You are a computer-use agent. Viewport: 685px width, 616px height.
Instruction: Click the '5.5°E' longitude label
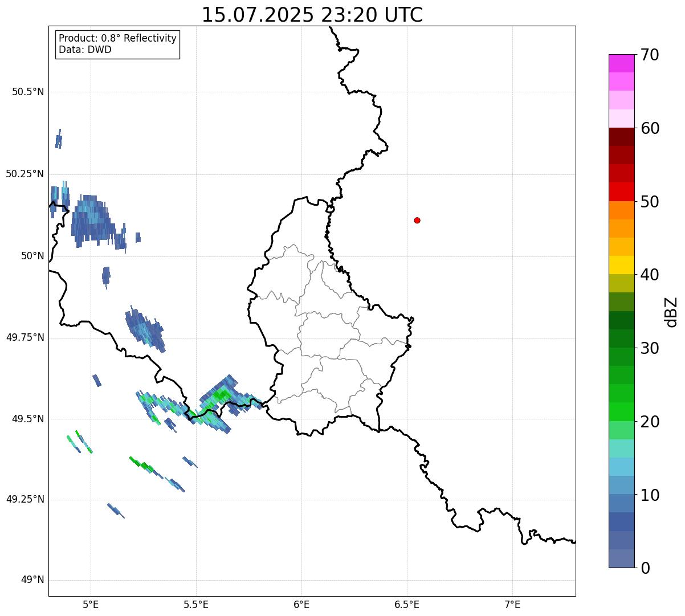coord(196,604)
